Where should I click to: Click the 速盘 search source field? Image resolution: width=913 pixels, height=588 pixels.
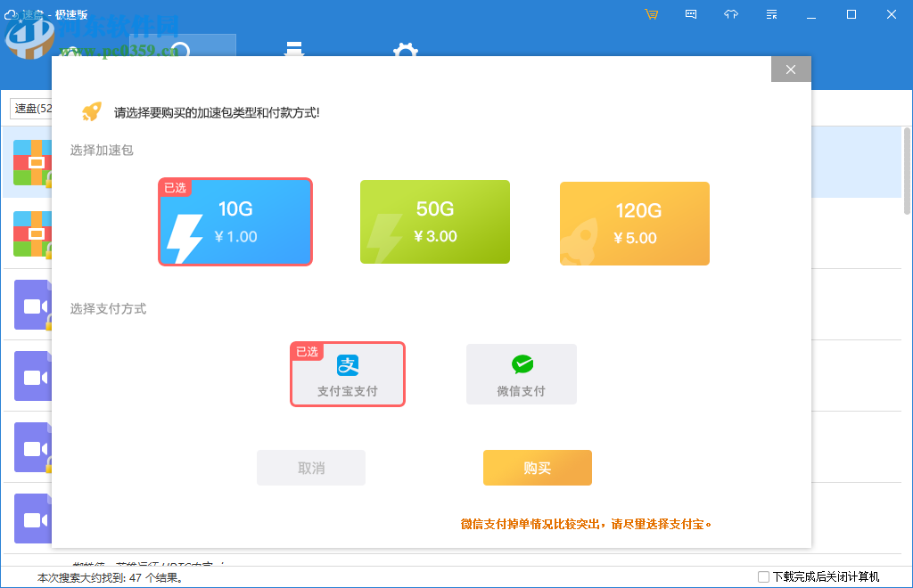(31, 108)
